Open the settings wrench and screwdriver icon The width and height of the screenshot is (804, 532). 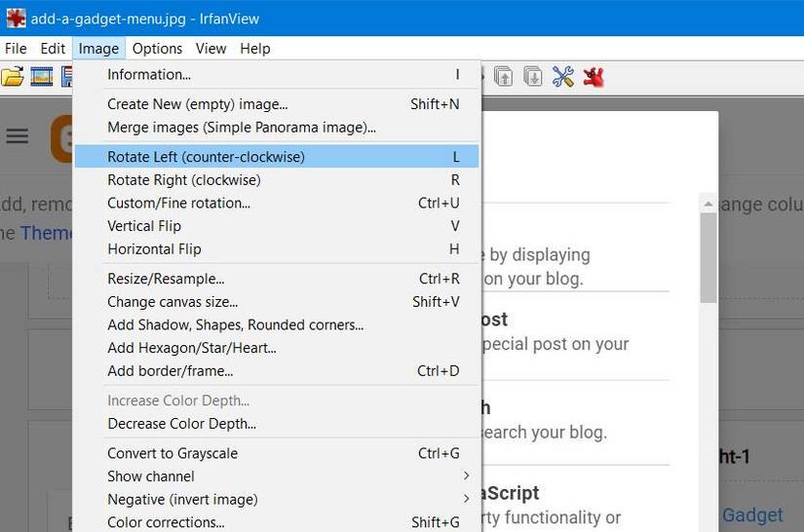(563, 77)
